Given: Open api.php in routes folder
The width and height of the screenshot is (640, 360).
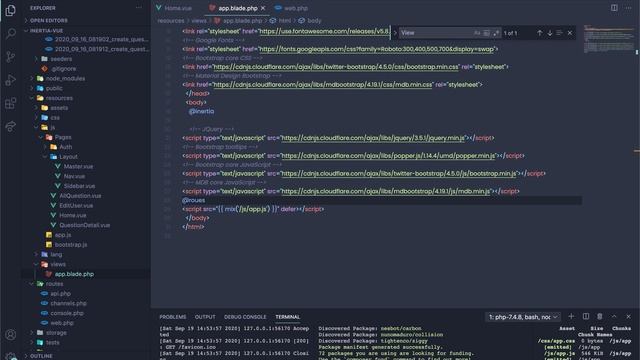Looking at the screenshot, I should click(60, 293).
